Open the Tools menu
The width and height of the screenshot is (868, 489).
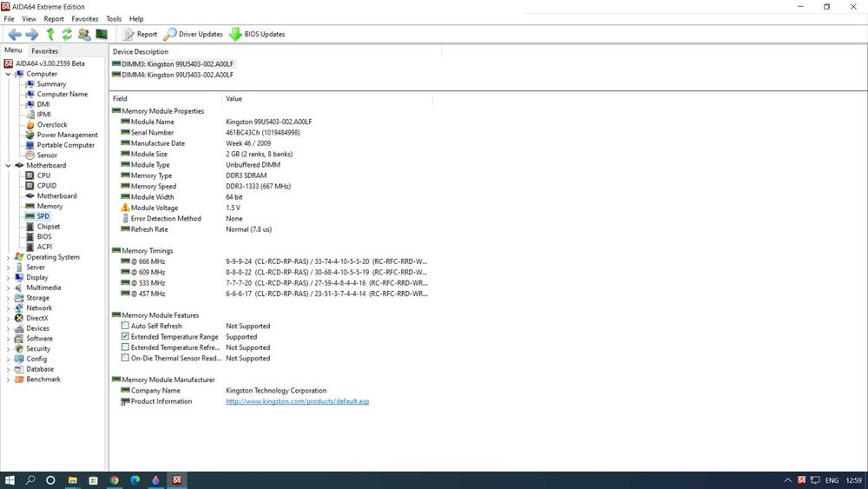(114, 19)
